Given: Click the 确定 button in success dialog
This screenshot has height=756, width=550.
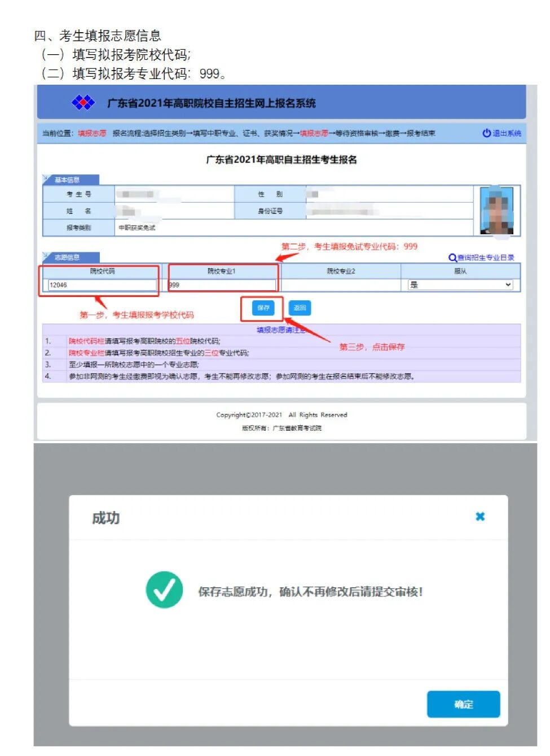Looking at the screenshot, I should tap(463, 704).
